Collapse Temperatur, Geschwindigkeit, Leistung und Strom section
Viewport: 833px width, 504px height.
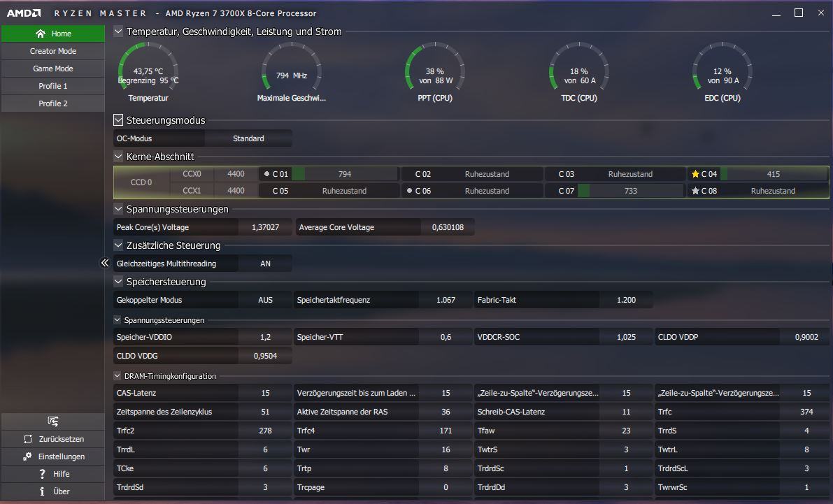pos(118,31)
